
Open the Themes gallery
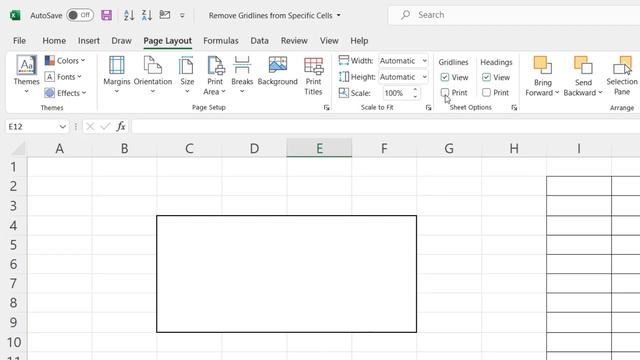(27, 75)
